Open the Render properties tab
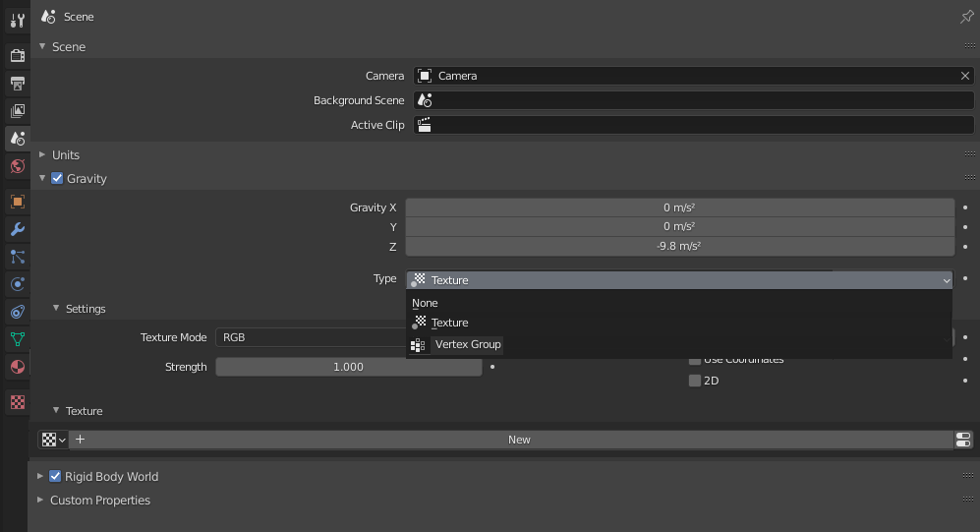 point(18,56)
